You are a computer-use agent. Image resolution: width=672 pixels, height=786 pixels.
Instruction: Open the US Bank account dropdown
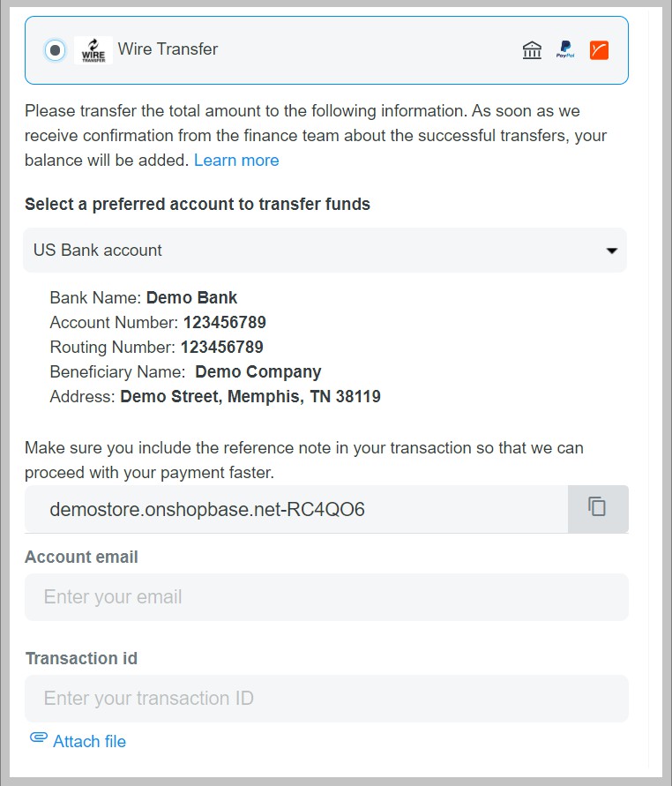[325, 251]
